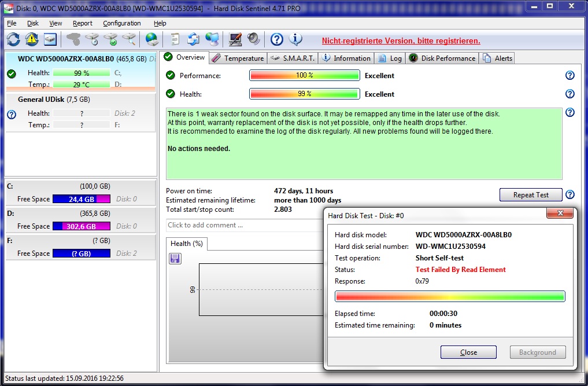The height and width of the screenshot is (386, 588).
Task: Open the Help menu
Action: click(160, 23)
